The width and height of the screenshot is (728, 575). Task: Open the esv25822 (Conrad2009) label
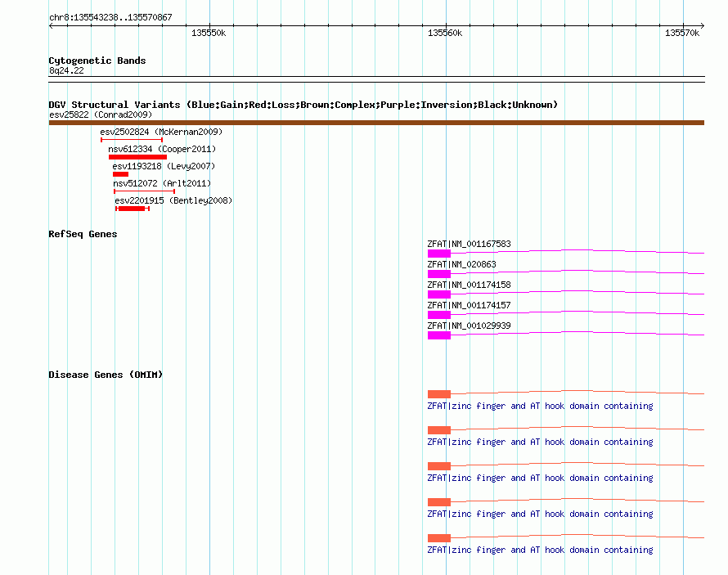pyautogui.click(x=101, y=115)
